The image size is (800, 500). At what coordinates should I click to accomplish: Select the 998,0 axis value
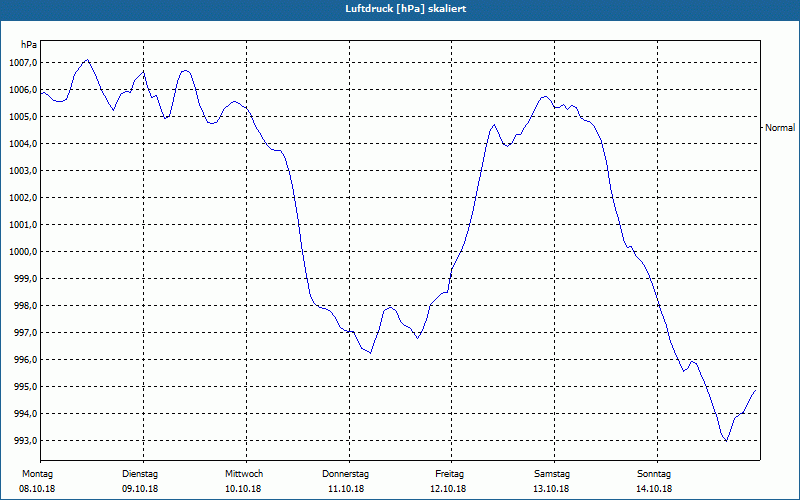25,306
